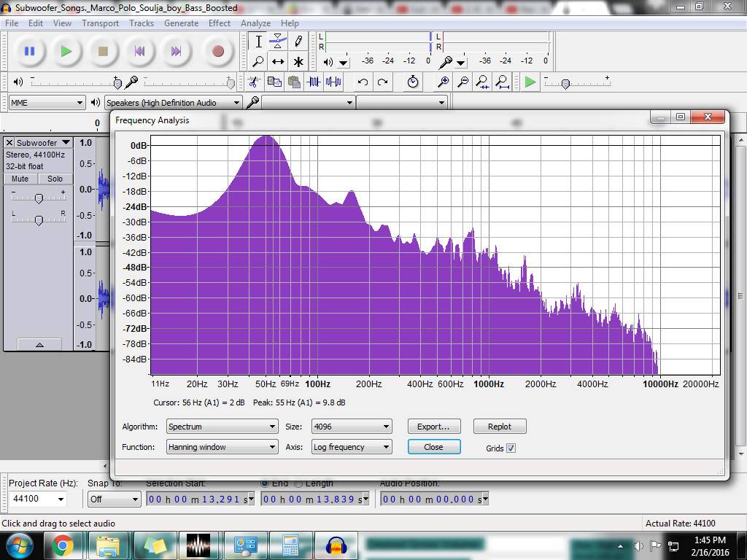Select the Multi-Tool asterisk mode
This screenshot has width=747, height=560.
coord(298,62)
